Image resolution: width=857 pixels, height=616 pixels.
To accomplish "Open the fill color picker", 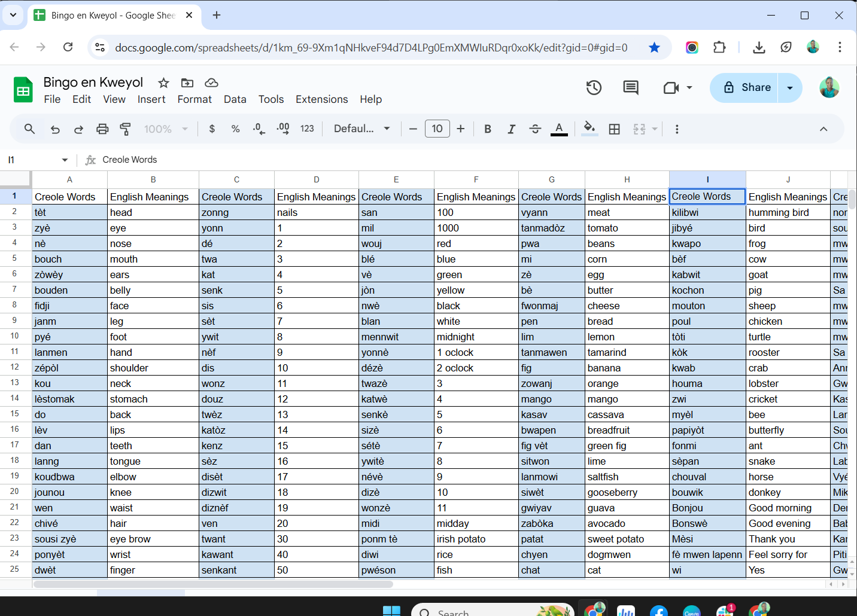I will (x=589, y=129).
